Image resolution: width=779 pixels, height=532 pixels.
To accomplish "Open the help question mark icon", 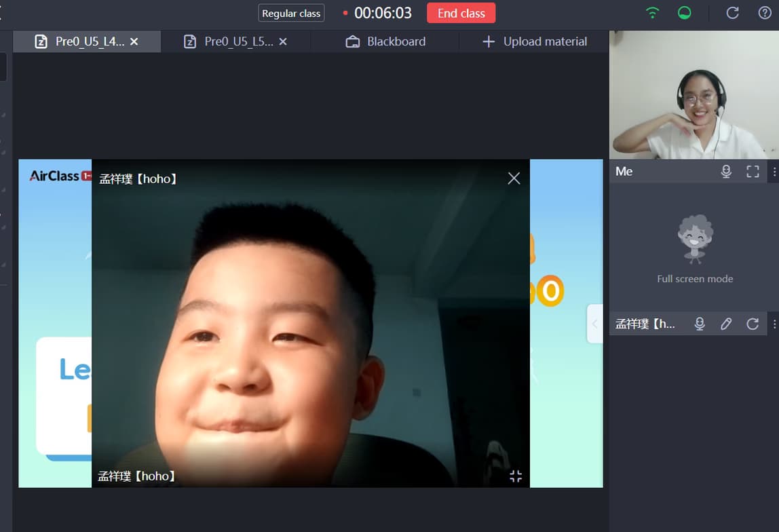I will pos(765,13).
